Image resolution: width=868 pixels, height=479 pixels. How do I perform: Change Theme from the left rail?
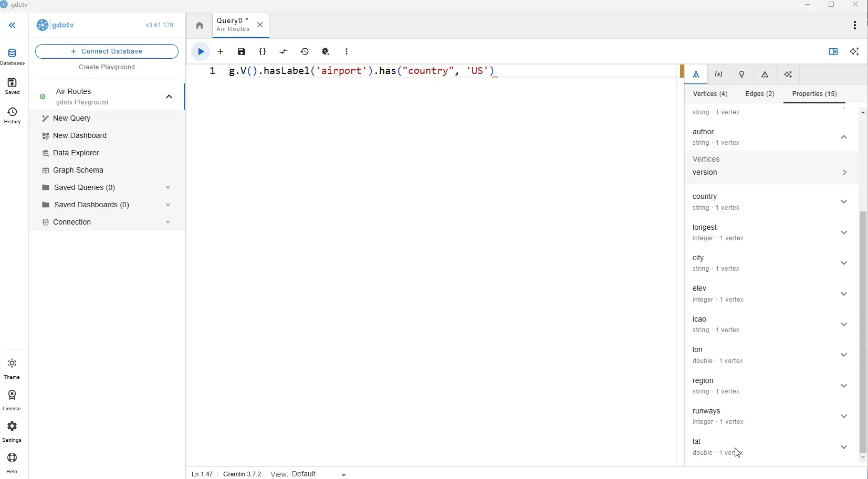point(12,369)
